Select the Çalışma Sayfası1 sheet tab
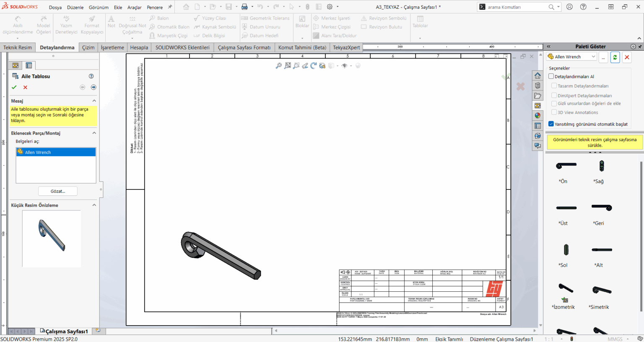This screenshot has height=342, width=644. tap(66, 331)
